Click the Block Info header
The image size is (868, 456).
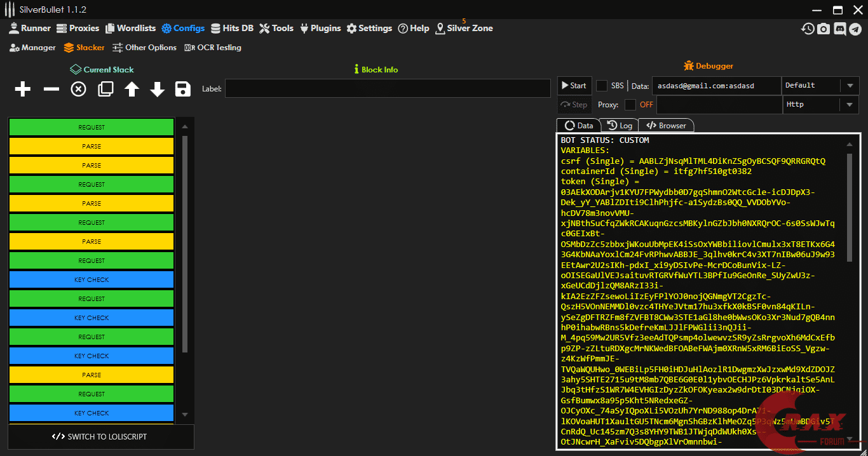point(376,70)
